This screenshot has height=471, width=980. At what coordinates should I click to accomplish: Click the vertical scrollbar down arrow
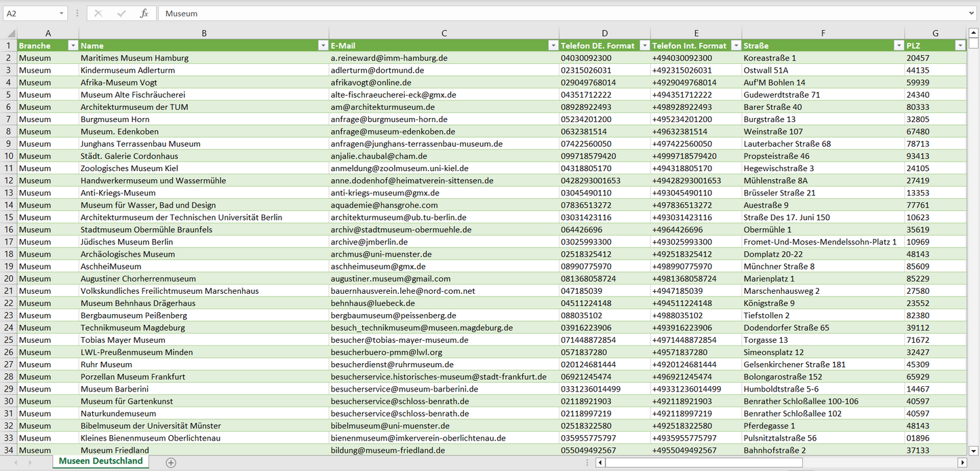(x=974, y=449)
